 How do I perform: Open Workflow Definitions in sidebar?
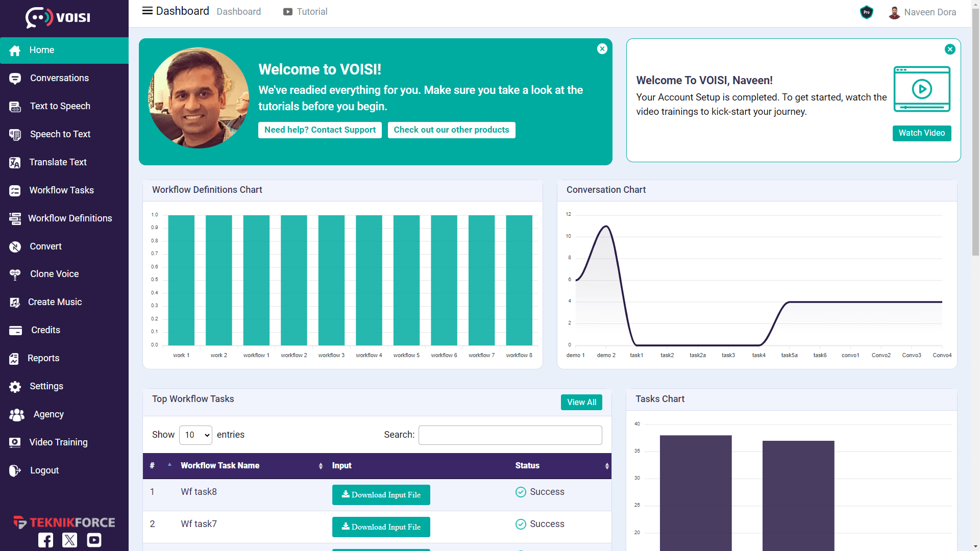(x=70, y=218)
